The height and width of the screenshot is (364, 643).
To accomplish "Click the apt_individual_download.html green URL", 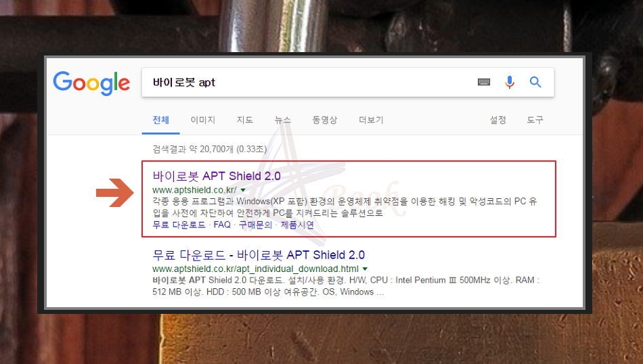I will pos(255,269).
